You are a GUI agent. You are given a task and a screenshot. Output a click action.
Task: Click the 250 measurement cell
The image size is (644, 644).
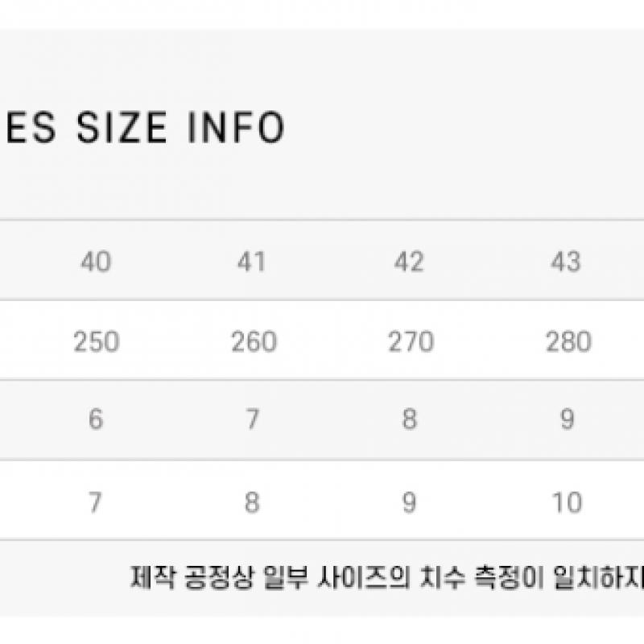point(96,341)
